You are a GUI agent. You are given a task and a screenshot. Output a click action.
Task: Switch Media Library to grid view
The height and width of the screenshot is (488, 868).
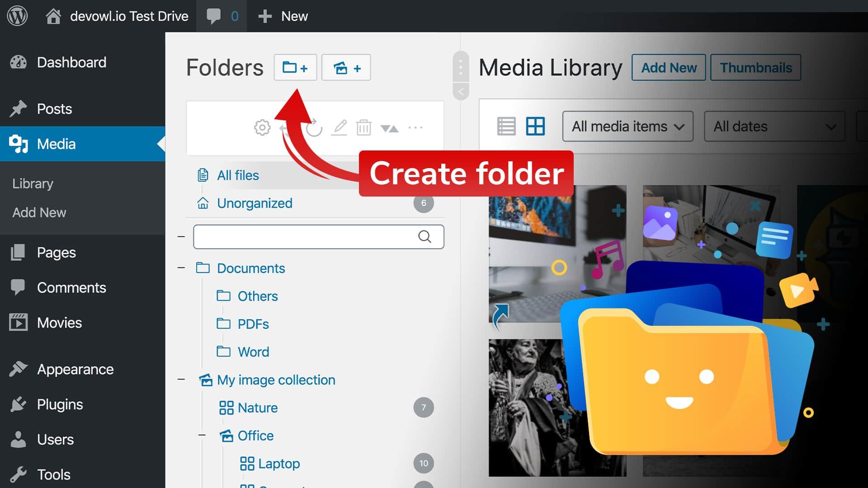pyautogui.click(x=536, y=127)
